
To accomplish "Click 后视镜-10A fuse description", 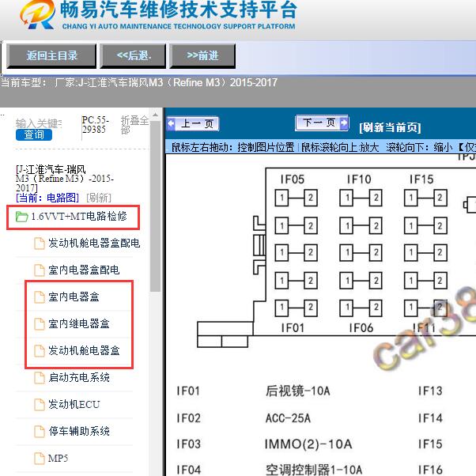I will [x=297, y=391].
